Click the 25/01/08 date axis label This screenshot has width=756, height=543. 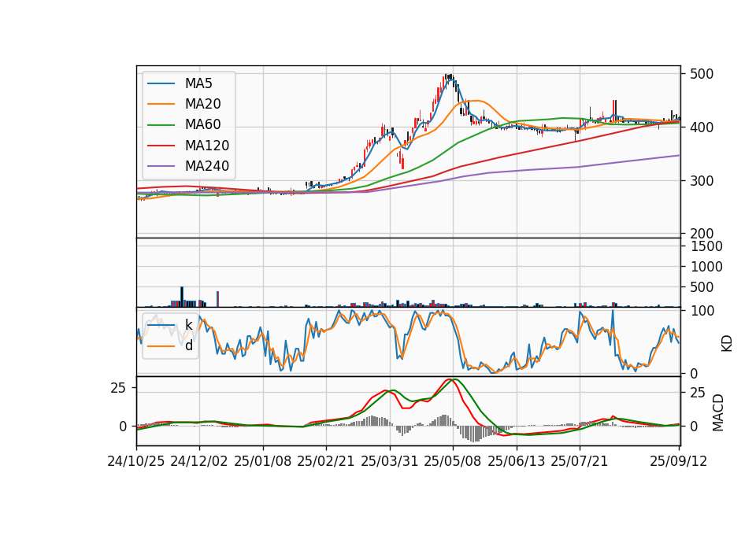(x=263, y=461)
